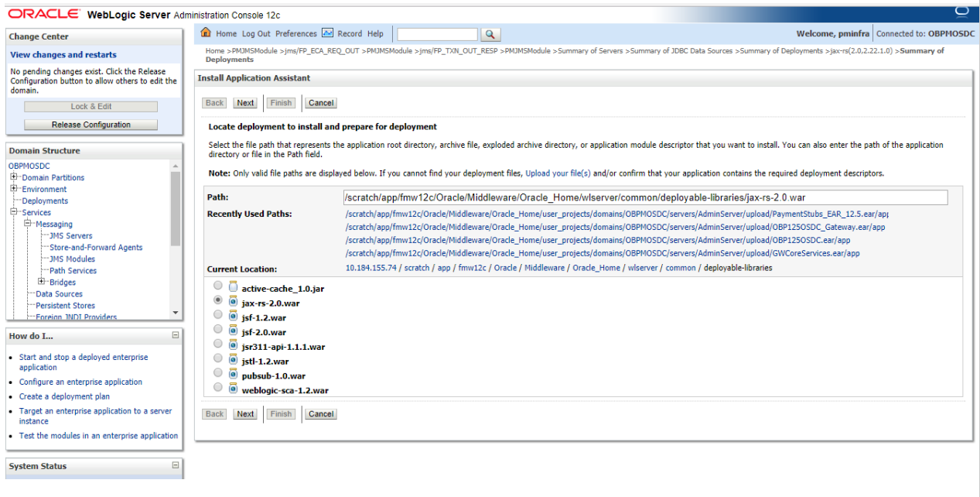
Task: Click scratch in Current Location path
Action: point(416,268)
